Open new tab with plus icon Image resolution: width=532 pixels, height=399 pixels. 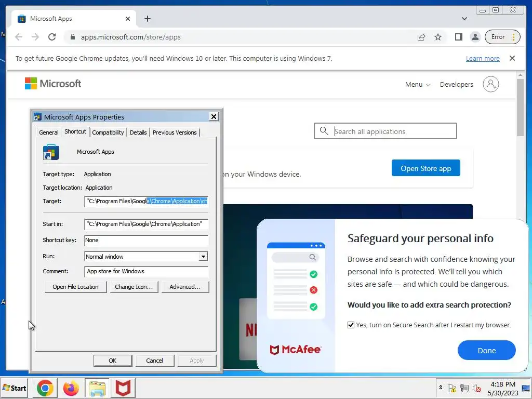[x=147, y=19]
